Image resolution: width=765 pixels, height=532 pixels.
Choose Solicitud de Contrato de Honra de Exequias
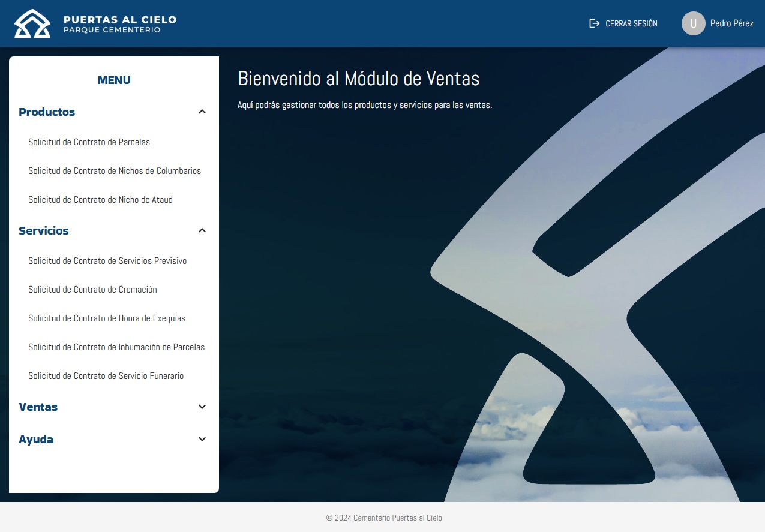pyautogui.click(x=107, y=318)
